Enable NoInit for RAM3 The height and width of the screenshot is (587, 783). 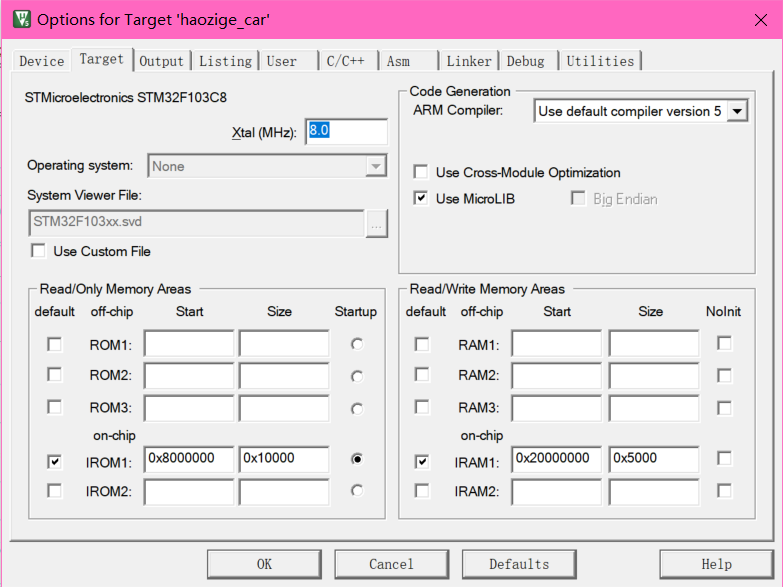(724, 408)
